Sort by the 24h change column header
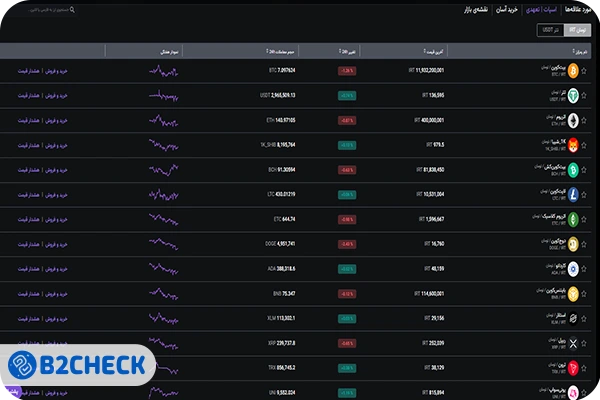Image resolution: width=600 pixels, height=400 pixels. click(x=348, y=50)
